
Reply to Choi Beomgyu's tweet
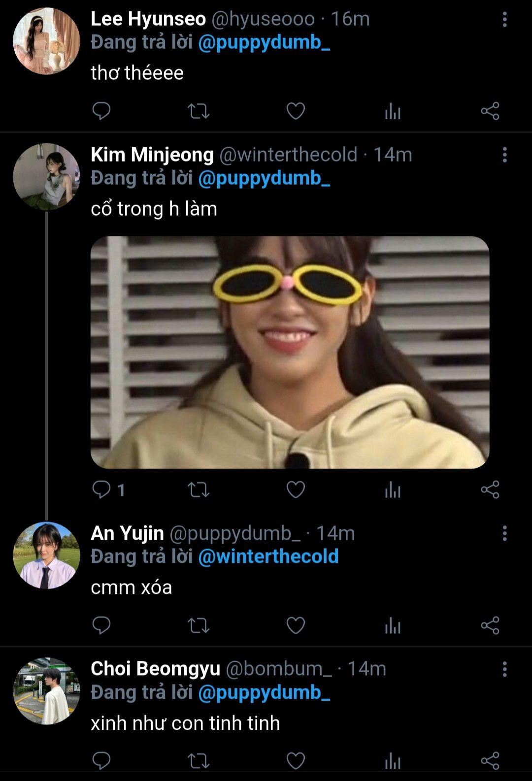click(101, 760)
